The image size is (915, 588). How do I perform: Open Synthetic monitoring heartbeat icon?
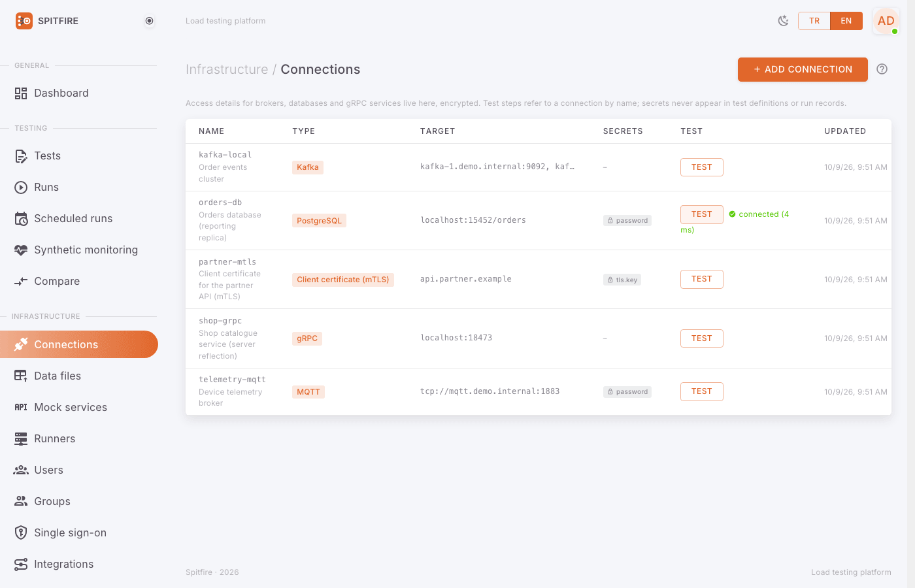point(21,250)
